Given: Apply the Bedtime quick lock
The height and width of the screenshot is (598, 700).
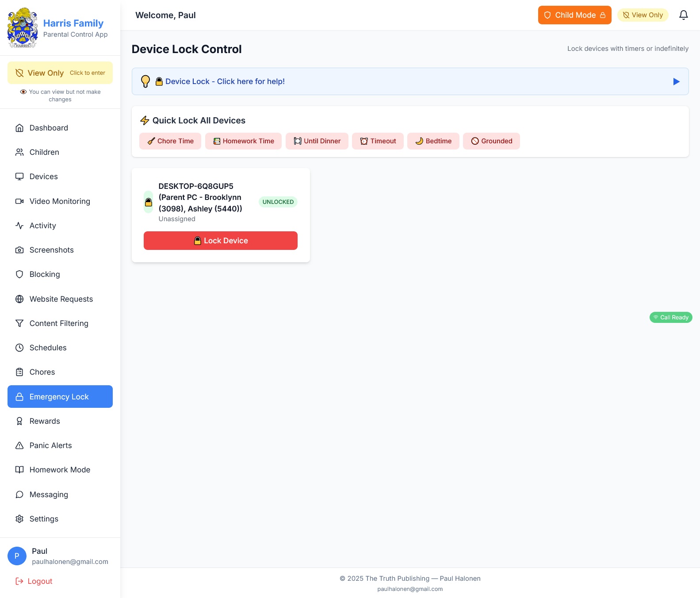Looking at the screenshot, I should pos(433,141).
